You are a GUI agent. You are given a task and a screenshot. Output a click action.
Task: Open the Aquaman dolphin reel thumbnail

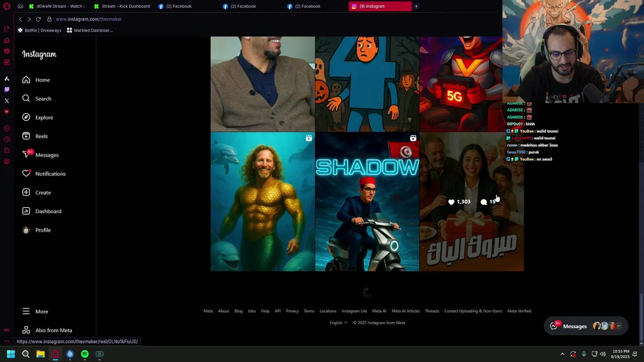pyautogui.click(x=263, y=202)
